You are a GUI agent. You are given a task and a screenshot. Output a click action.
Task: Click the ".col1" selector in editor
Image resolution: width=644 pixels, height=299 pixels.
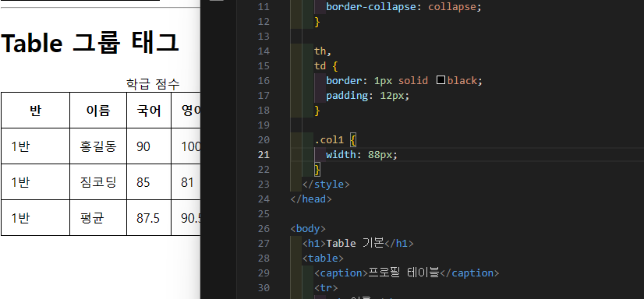click(329, 139)
